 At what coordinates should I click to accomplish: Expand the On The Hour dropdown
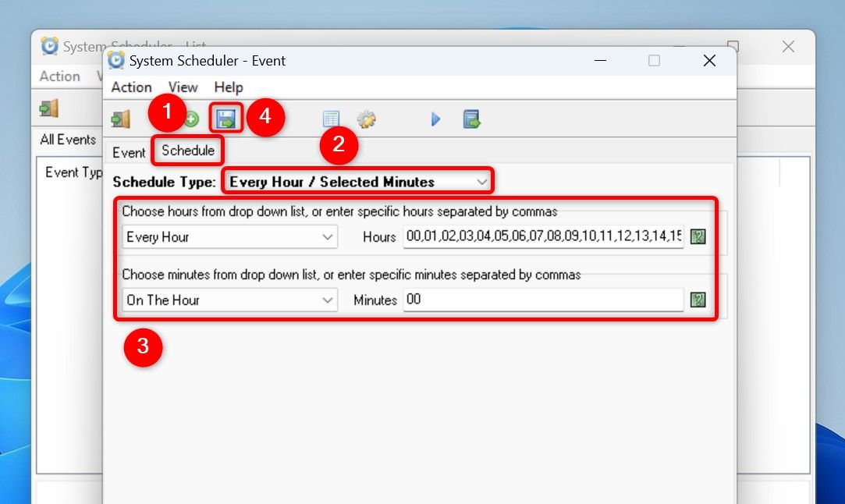229,300
